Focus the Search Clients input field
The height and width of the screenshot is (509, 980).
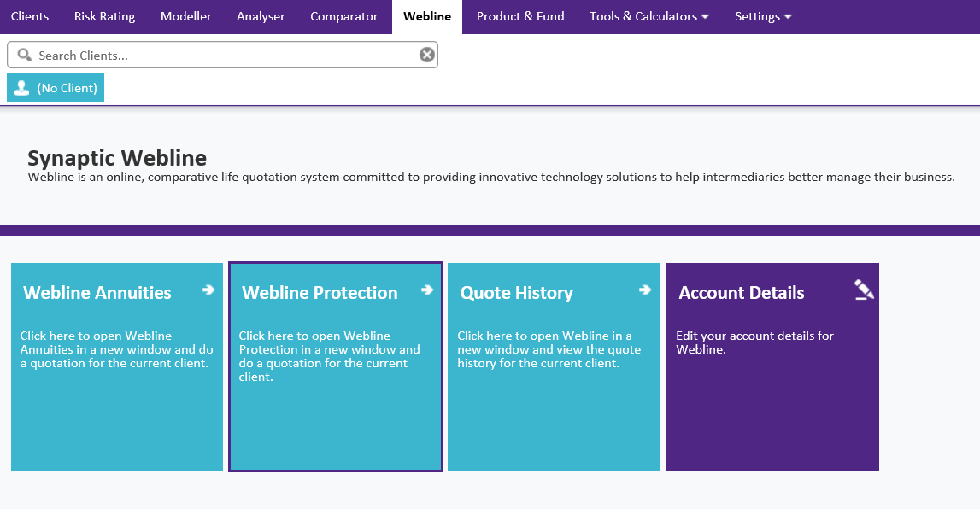(x=222, y=55)
